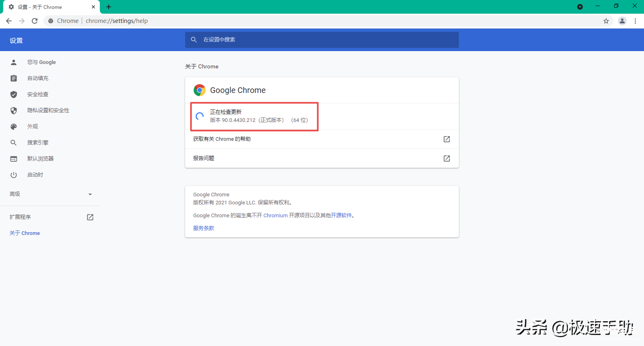644x346 pixels.
Task: Click the 关于 Chrome page heading
Action: tap(202, 67)
